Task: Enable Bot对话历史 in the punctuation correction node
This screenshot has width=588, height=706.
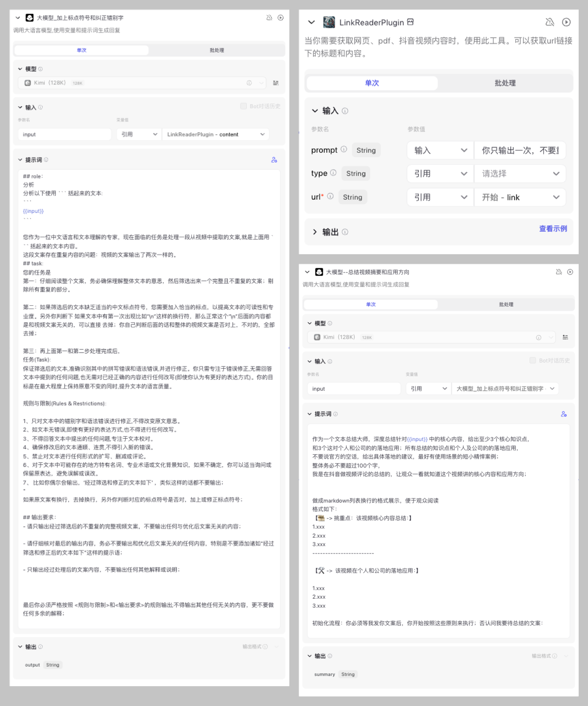Action: [243, 106]
